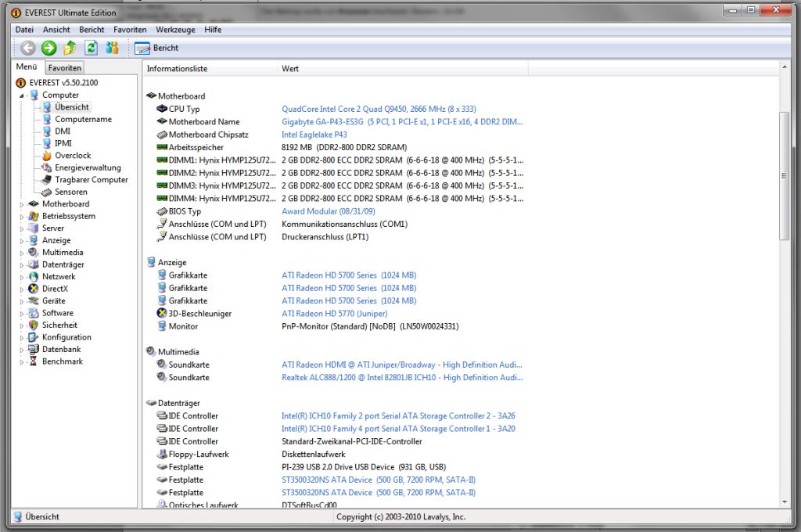Collapse the Computer tree node
801x532 pixels.
click(21, 95)
